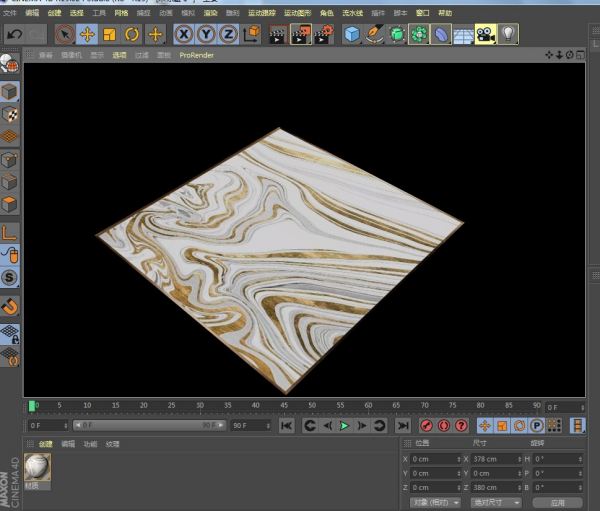
Task: Open the ProRender viewport menu
Action: coord(196,56)
